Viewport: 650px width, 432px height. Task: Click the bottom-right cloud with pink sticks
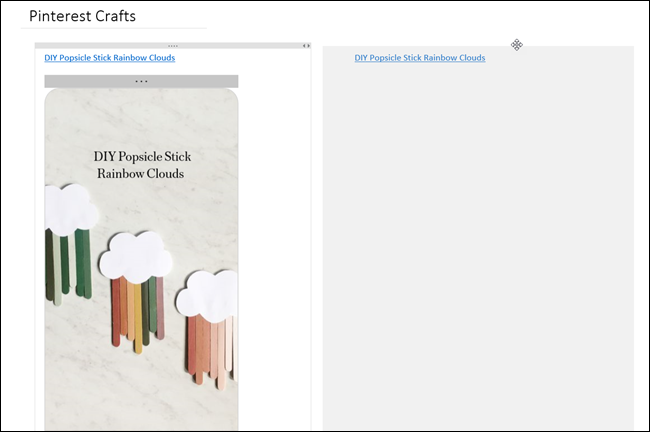[x=208, y=296]
